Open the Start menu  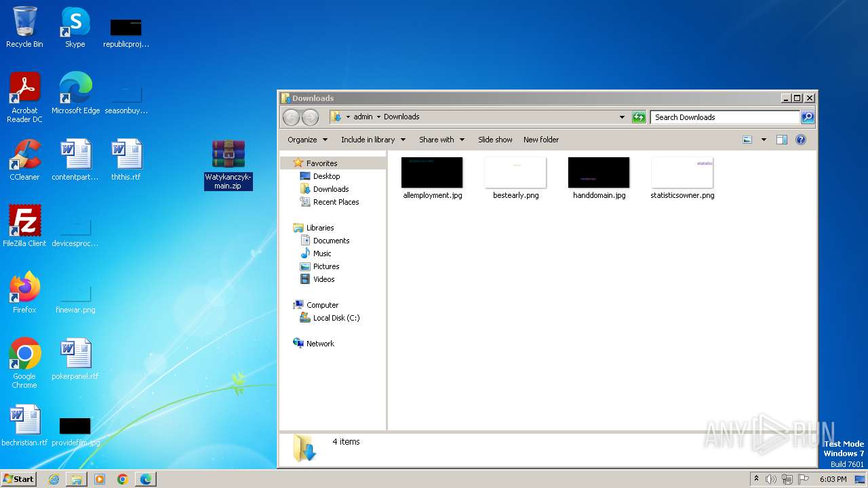coord(18,479)
